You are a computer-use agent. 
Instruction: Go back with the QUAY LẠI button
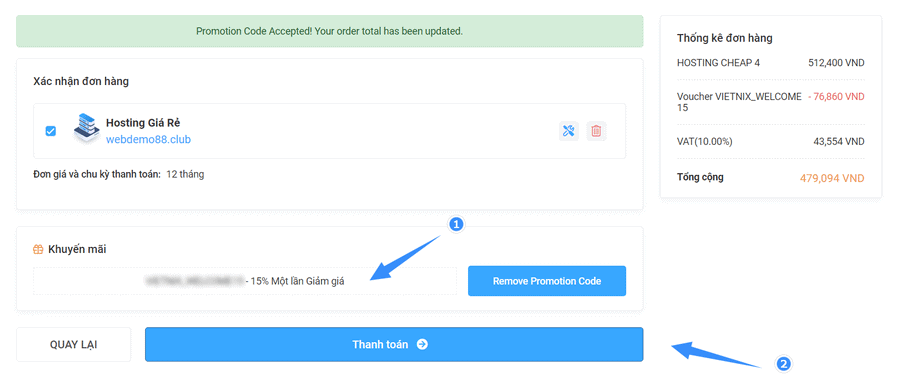73,345
